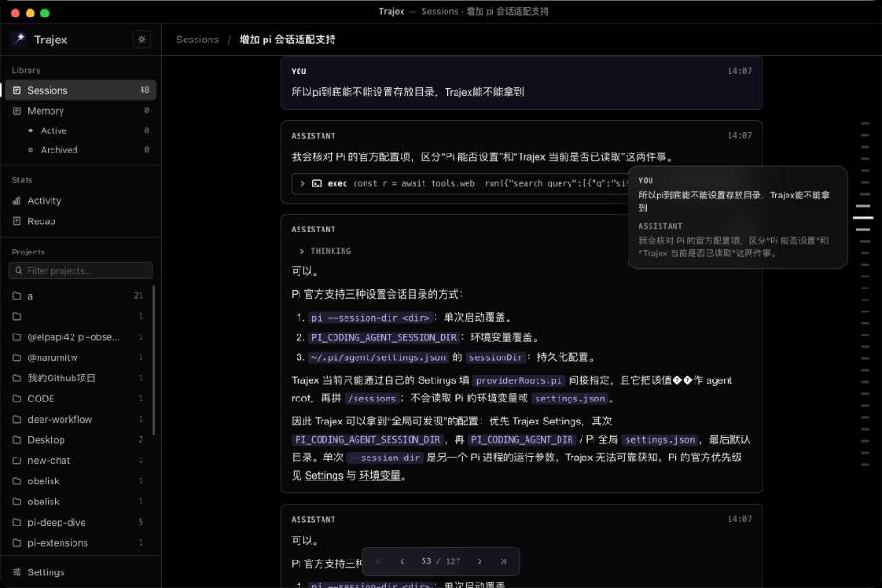Open the CODE project
Image resolution: width=882 pixels, height=588 pixels.
tap(77, 399)
